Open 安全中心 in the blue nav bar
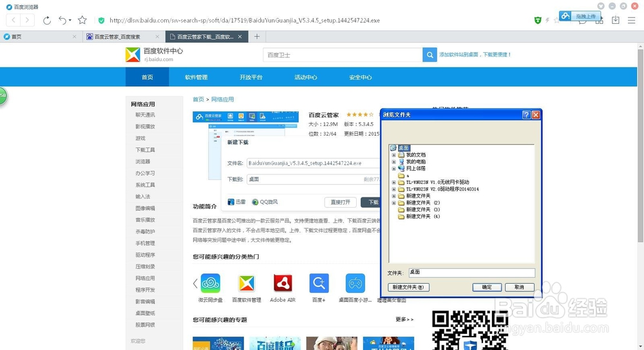644x350 pixels. pos(360,77)
